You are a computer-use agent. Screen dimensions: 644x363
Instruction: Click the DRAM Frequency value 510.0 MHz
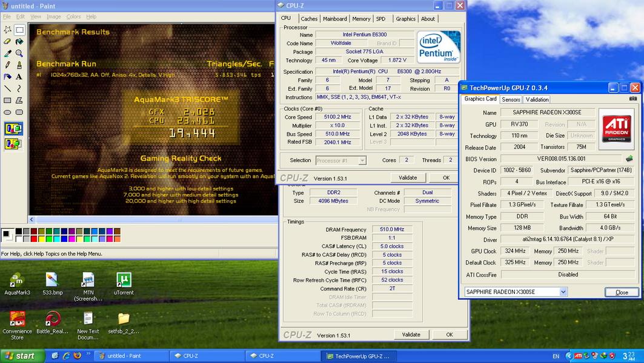point(392,229)
